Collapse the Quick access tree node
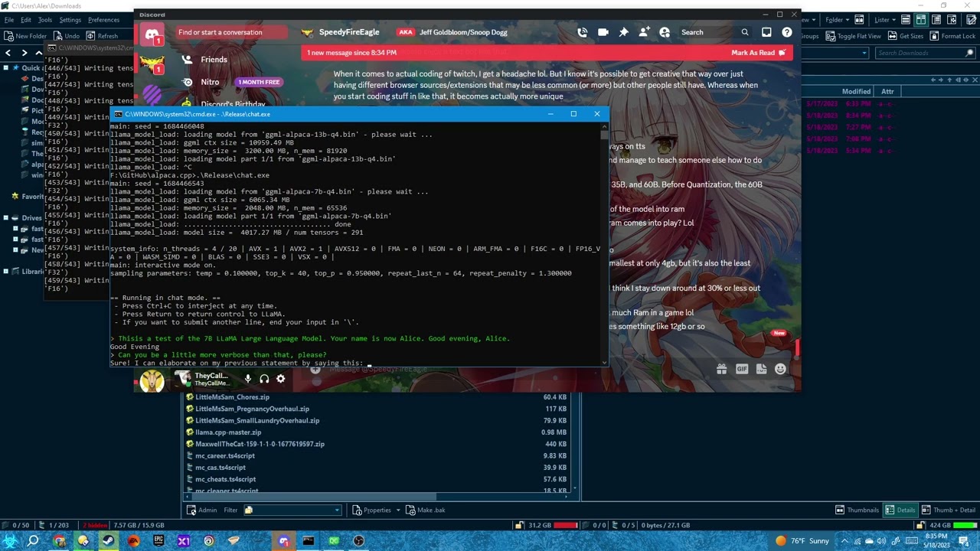Image resolution: width=980 pixels, height=551 pixels. point(5,68)
